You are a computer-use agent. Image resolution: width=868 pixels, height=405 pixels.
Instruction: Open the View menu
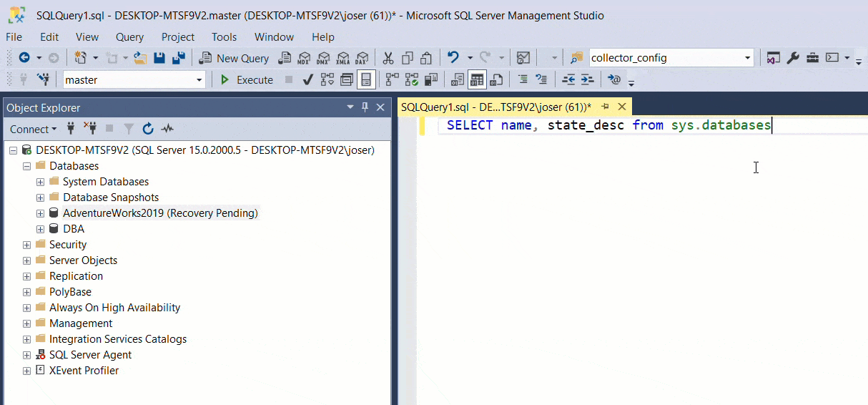(x=87, y=36)
